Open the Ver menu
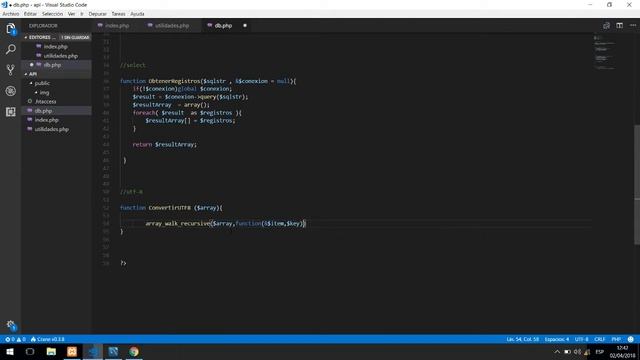This screenshot has height=360, width=640. [71, 14]
